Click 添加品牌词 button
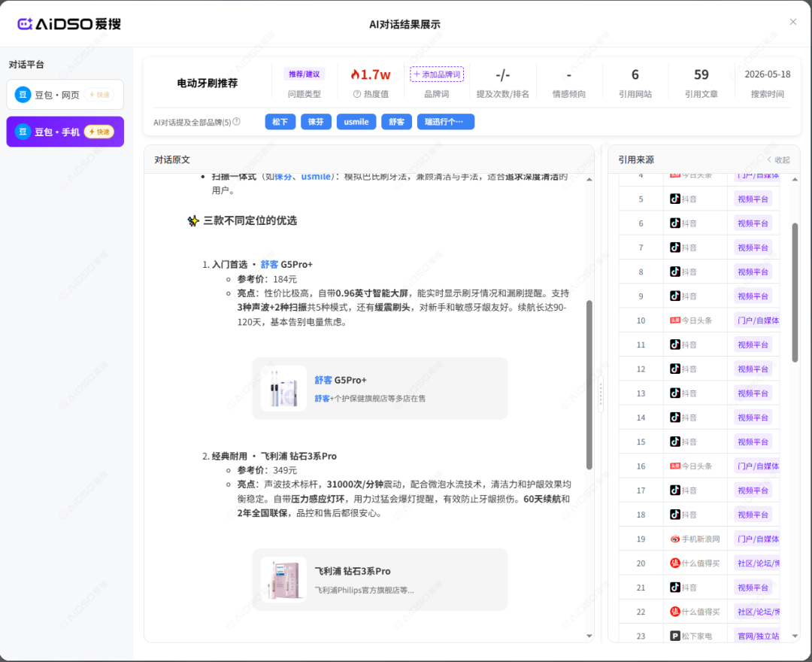Image resolution: width=812 pixels, height=662 pixels. (x=437, y=74)
